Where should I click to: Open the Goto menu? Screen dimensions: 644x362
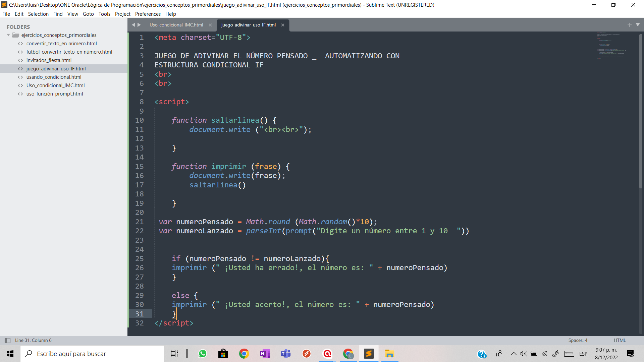point(88,14)
